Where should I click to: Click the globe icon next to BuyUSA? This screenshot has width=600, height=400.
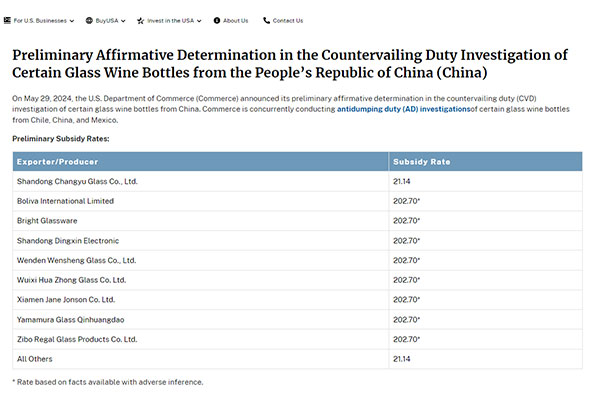point(89,21)
